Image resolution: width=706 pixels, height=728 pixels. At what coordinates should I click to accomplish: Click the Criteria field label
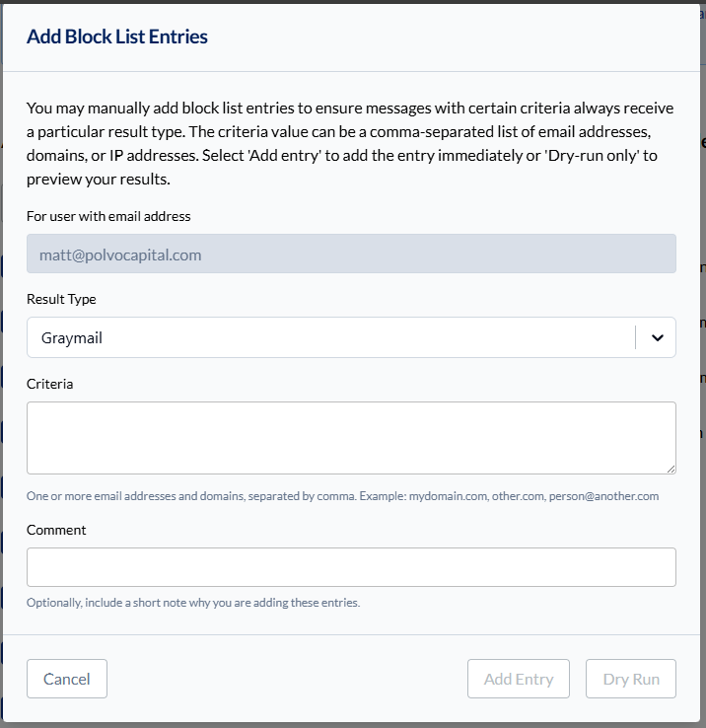tap(49, 384)
